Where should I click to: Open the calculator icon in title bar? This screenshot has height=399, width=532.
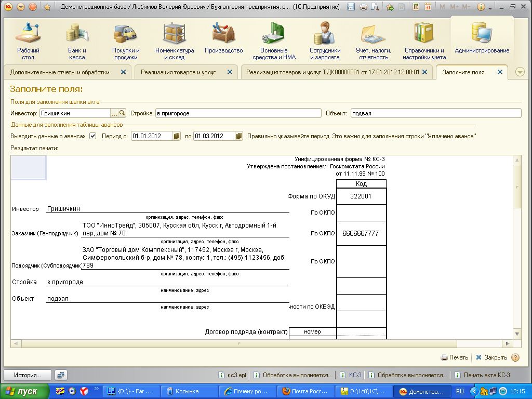tap(415, 7)
